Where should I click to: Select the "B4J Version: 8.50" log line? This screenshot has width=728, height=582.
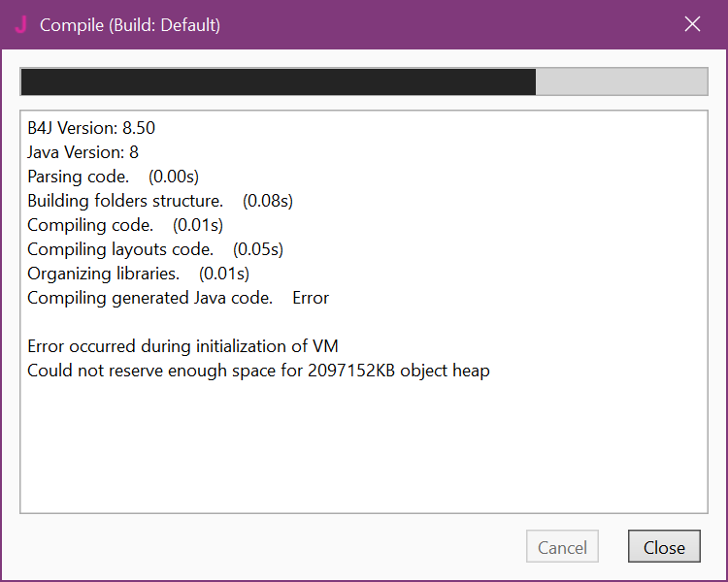(91, 128)
